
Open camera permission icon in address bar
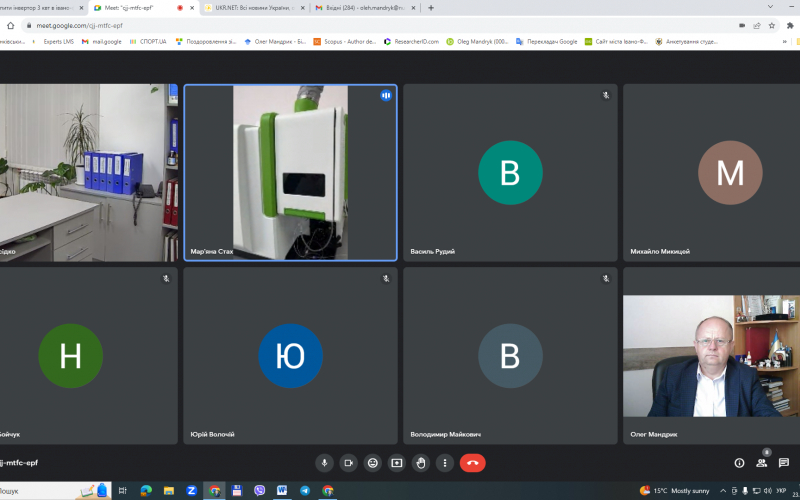[742, 26]
